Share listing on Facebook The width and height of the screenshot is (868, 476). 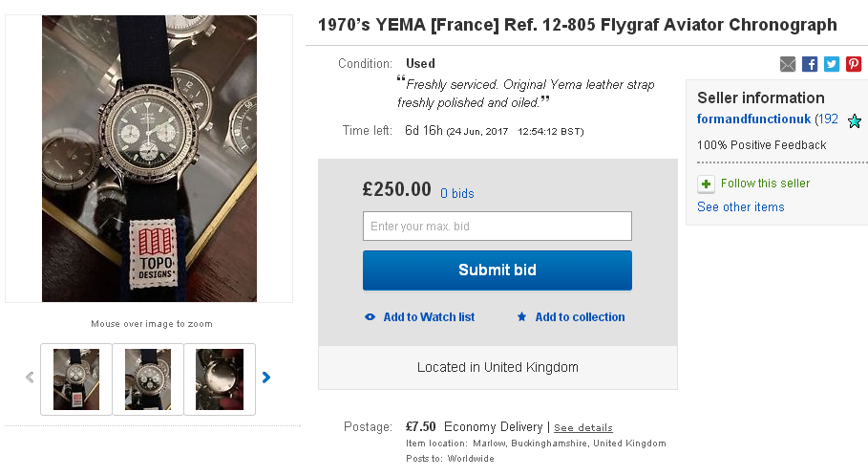pos(810,64)
